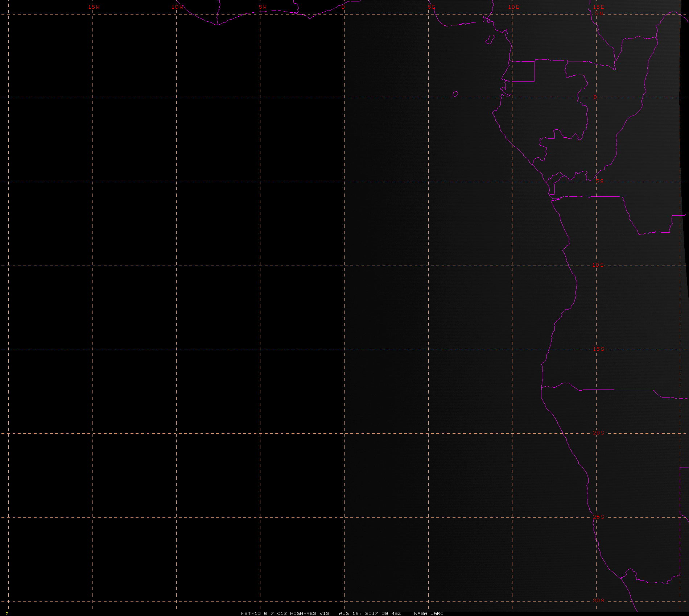Click the 15E longitude label

click(599, 7)
